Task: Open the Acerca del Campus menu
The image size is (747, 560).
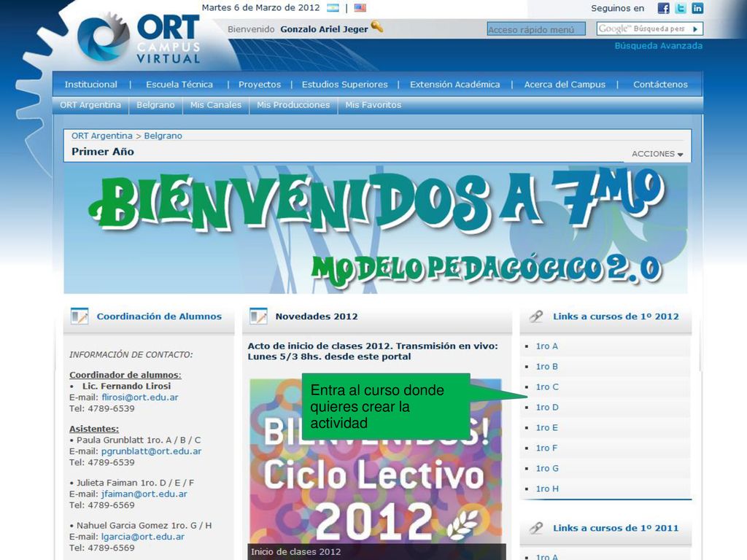Action: coord(565,85)
